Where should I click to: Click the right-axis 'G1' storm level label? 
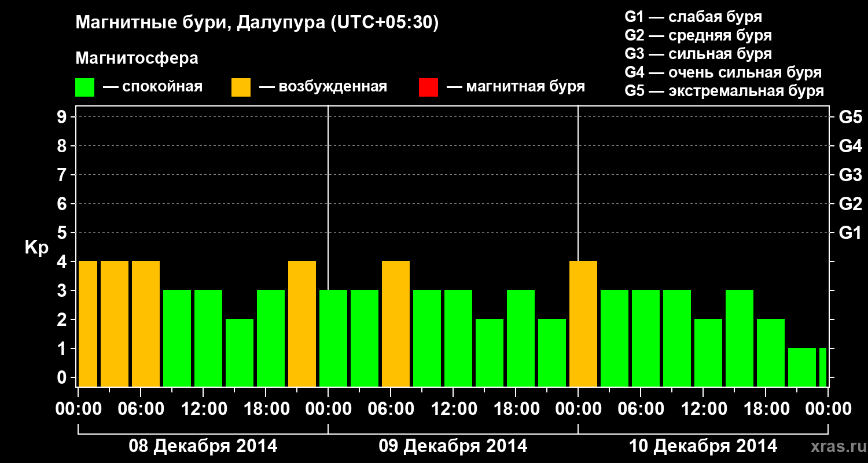click(x=851, y=233)
